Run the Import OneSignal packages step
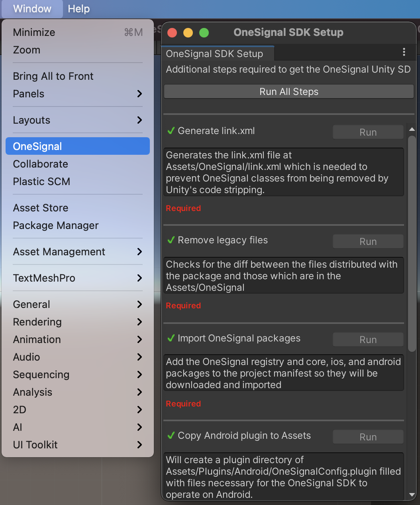The width and height of the screenshot is (420, 505). (368, 339)
